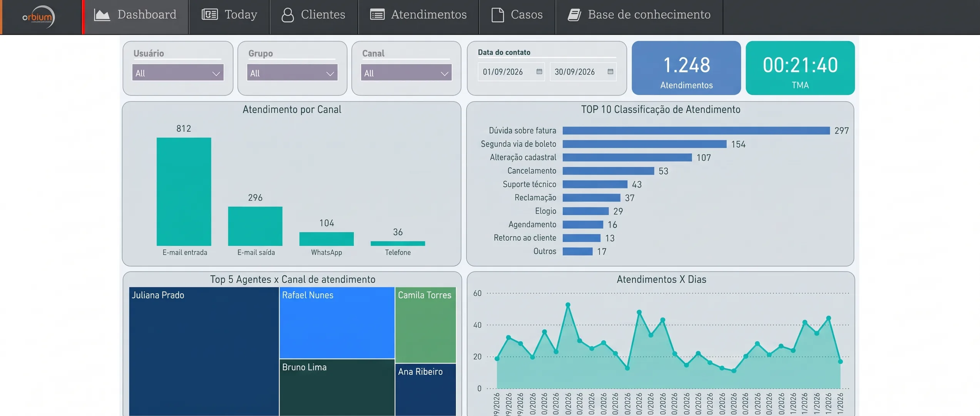Click the Segunda via de boleto bar

point(644,144)
